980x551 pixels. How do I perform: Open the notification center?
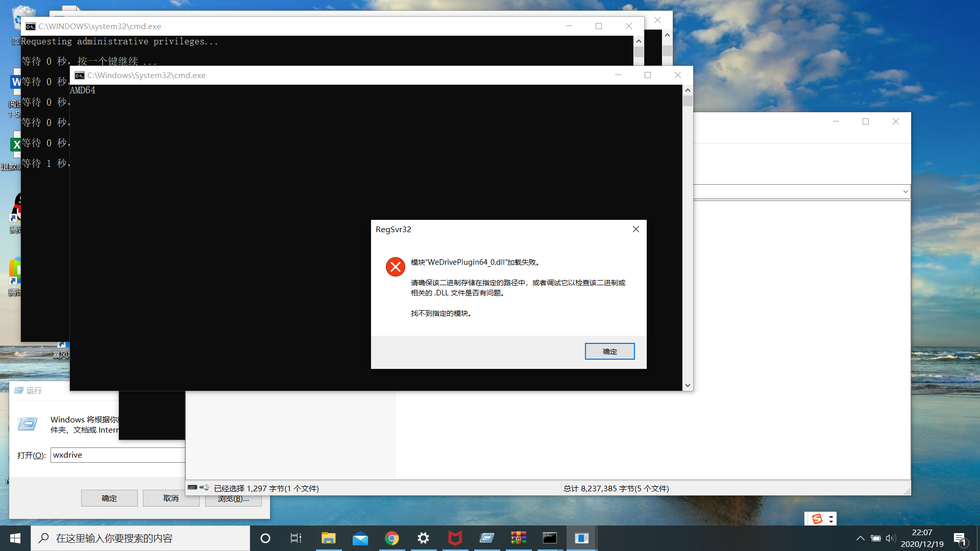(x=960, y=539)
